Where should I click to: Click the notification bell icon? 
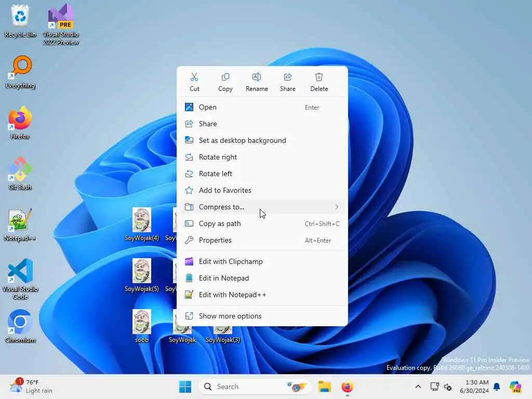[497, 387]
